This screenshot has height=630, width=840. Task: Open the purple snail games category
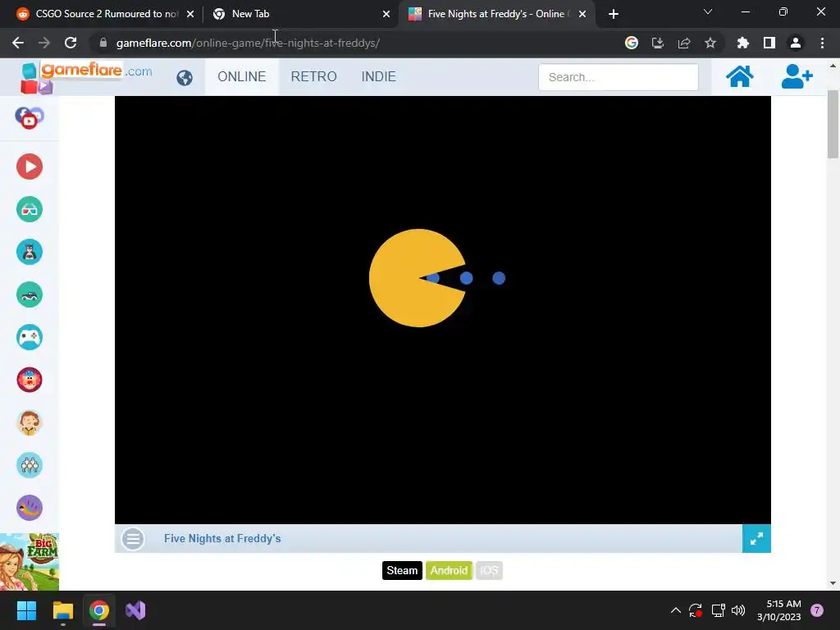coord(30,508)
